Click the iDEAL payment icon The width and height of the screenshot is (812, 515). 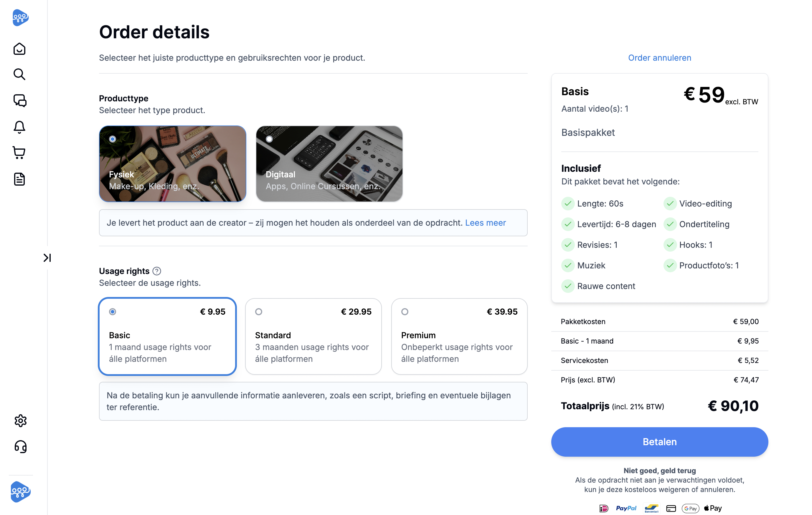(x=604, y=508)
